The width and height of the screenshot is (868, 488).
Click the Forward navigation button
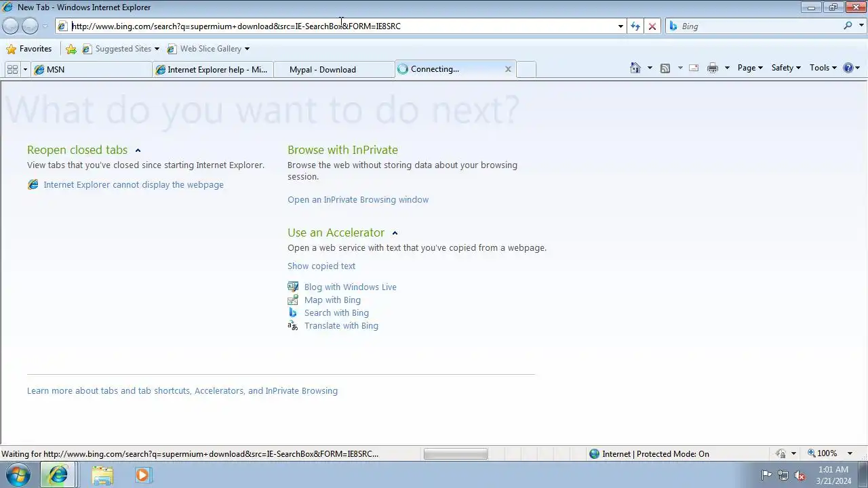[30, 26]
